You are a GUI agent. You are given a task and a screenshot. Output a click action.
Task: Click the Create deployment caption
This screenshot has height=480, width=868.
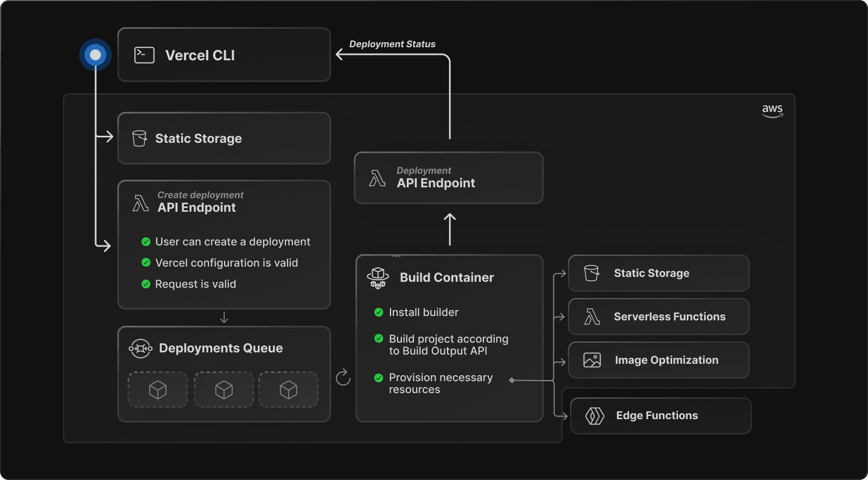pyautogui.click(x=201, y=195)
